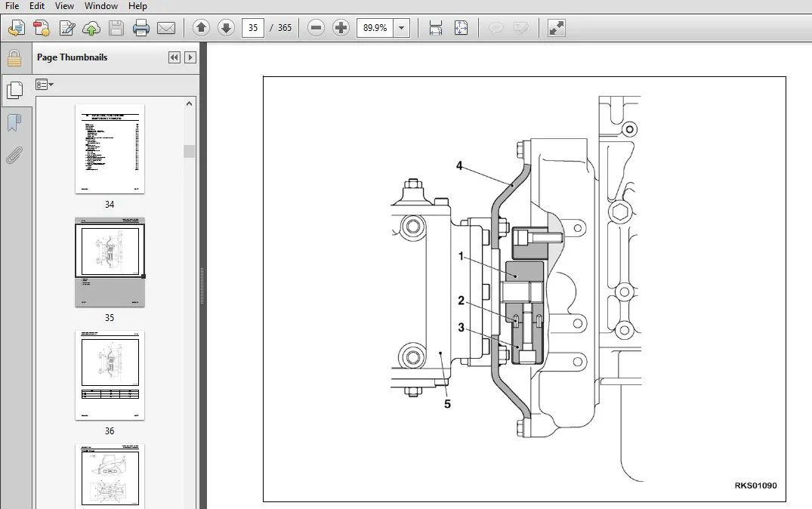Screen dimensions: 812x509
Task: Click the Add sticky note comment icon
Action: click(x=496, y=28)
